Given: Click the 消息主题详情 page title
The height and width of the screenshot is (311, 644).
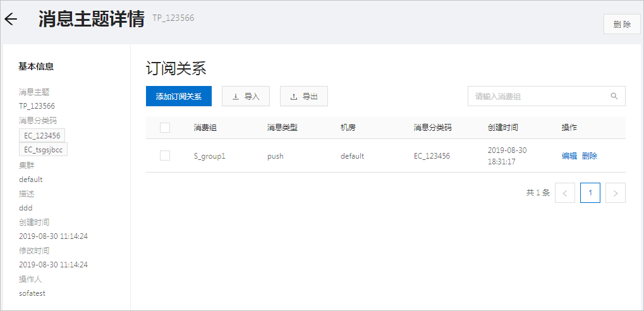Looking at the screenshot, I should [91, 19].
